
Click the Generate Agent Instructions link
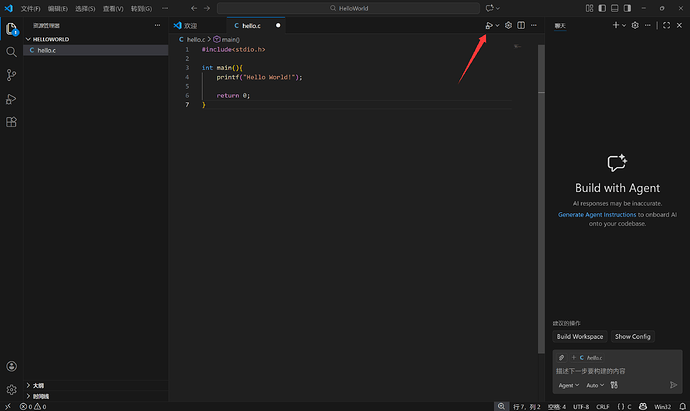pos(597,215)
